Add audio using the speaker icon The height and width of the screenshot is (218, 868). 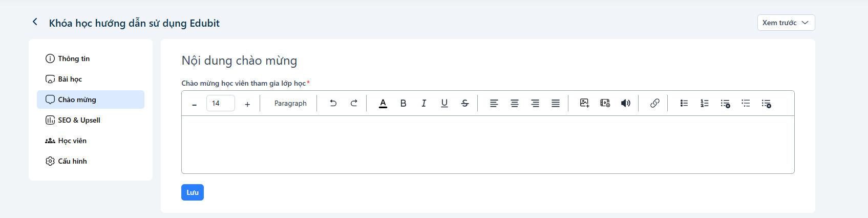click(x=625, y=103)
